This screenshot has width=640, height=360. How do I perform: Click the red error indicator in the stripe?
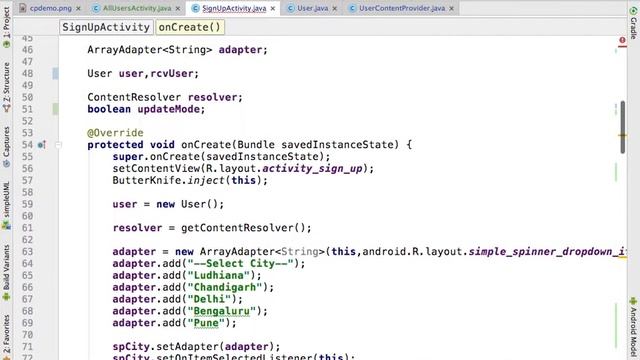[622, 40]
